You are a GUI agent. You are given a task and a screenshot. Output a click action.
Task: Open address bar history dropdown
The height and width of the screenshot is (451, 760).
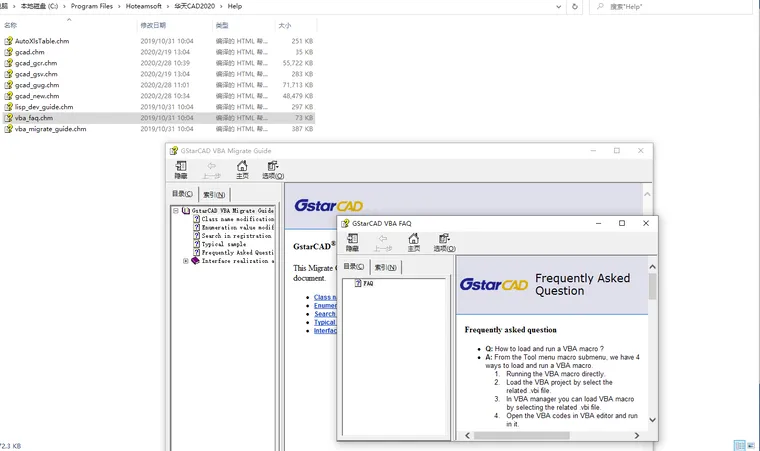pyautogui.click(x=558, y=7)
